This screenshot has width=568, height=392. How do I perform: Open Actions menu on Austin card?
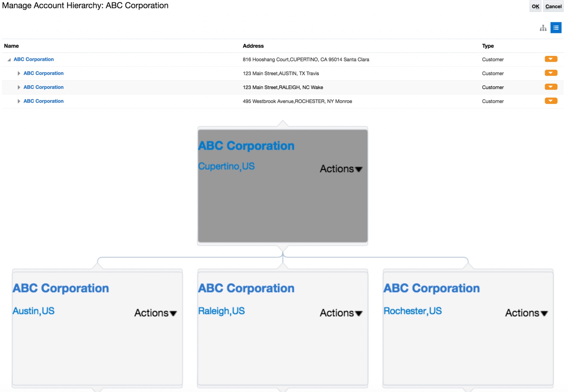point(155,313)
